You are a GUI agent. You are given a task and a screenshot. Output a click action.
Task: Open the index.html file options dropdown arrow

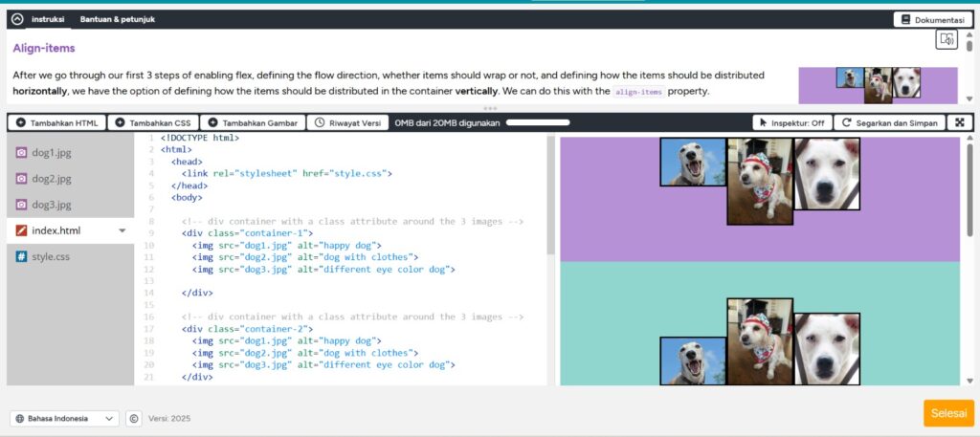(x=122, y=230)
